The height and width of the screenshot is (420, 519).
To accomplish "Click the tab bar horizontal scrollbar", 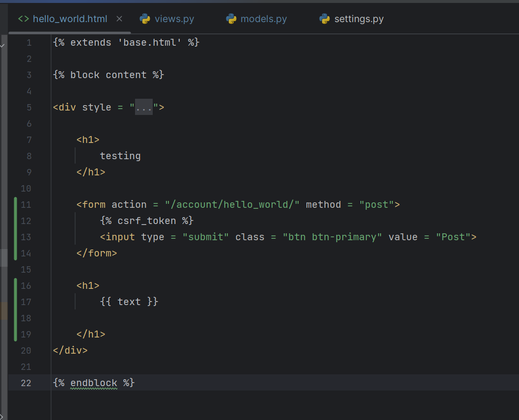I will pos(69,33).
